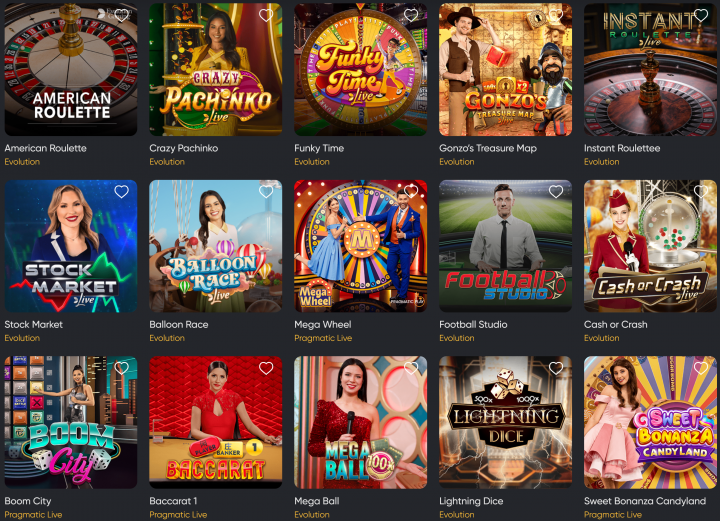Open Cash or Crash game thumbnail
Viewport: 720px width, 521px height.
coord(650,246)
